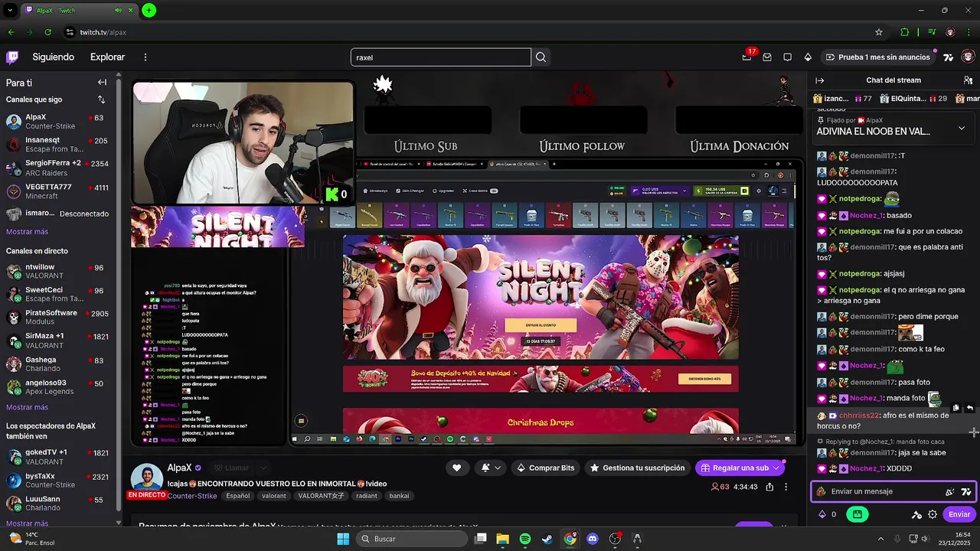Click Windows taskbar Buscar search box
Screen dimensions: 980x551
(412, 539)
